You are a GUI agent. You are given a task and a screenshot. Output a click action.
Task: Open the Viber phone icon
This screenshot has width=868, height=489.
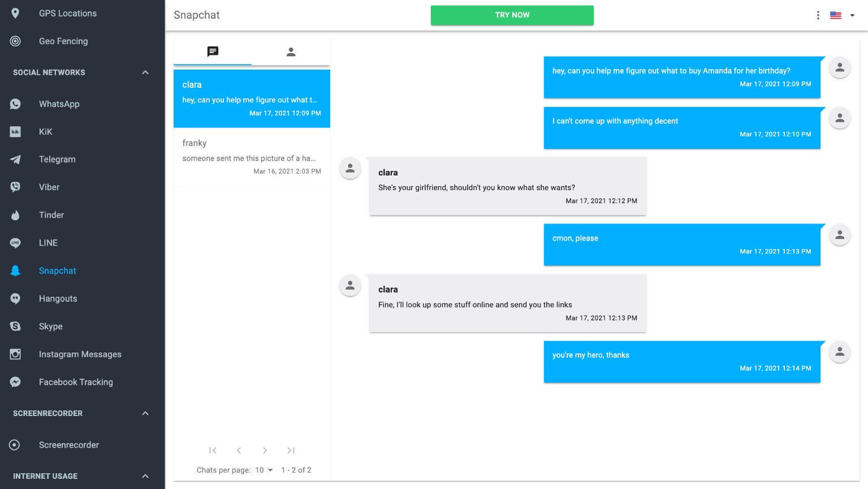pos(15,187)
